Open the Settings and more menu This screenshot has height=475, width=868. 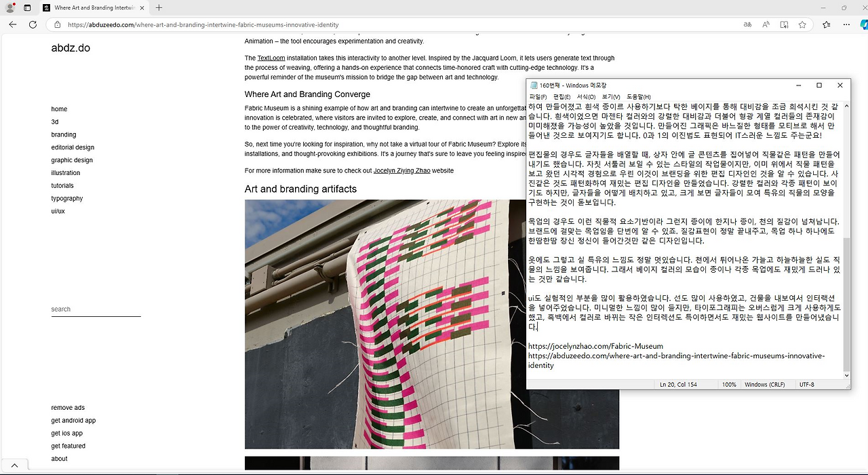[846, 24]
